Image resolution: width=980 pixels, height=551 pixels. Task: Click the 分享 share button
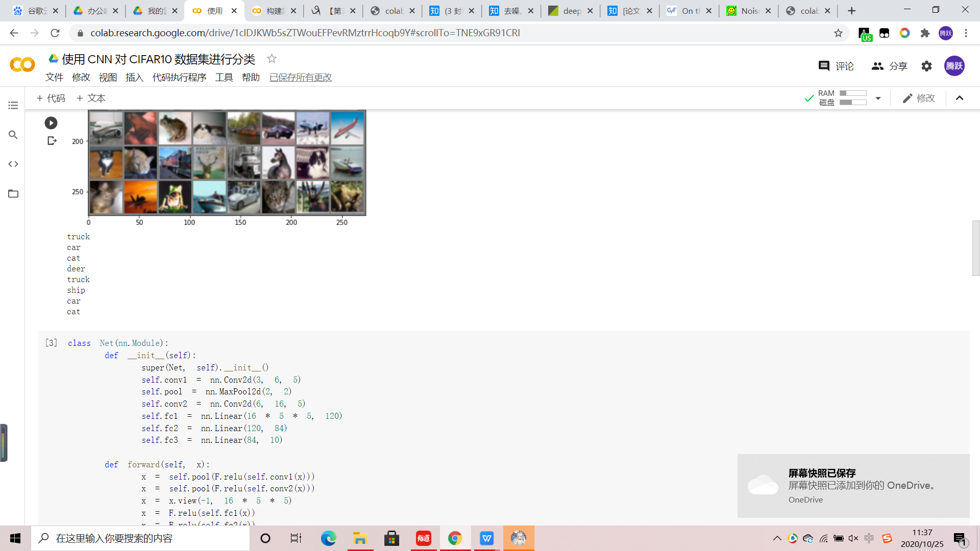(x=890, y=66)
